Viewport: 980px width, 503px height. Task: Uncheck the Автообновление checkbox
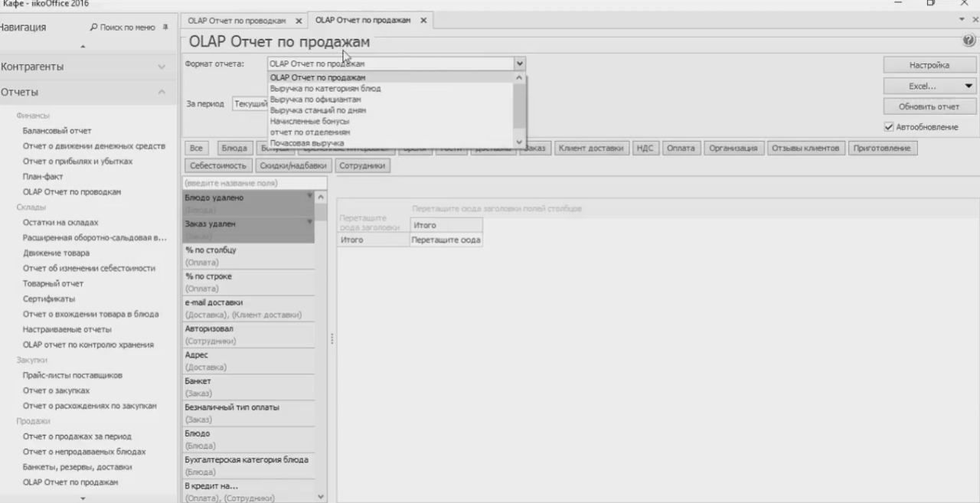click(889, 126)
